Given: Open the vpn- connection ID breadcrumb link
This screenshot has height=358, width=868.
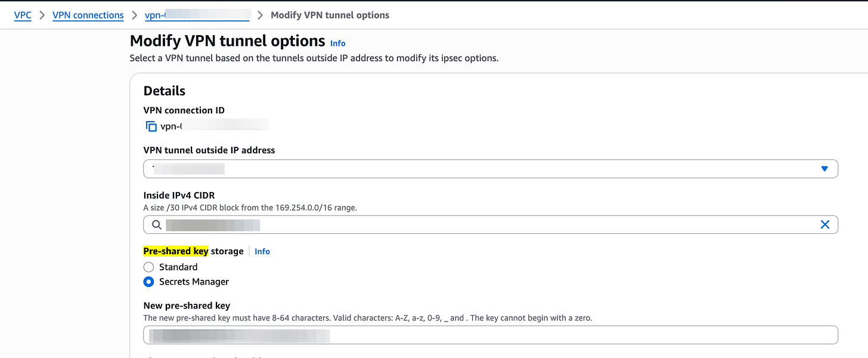Looking at the screenshot, I should 197,15.
